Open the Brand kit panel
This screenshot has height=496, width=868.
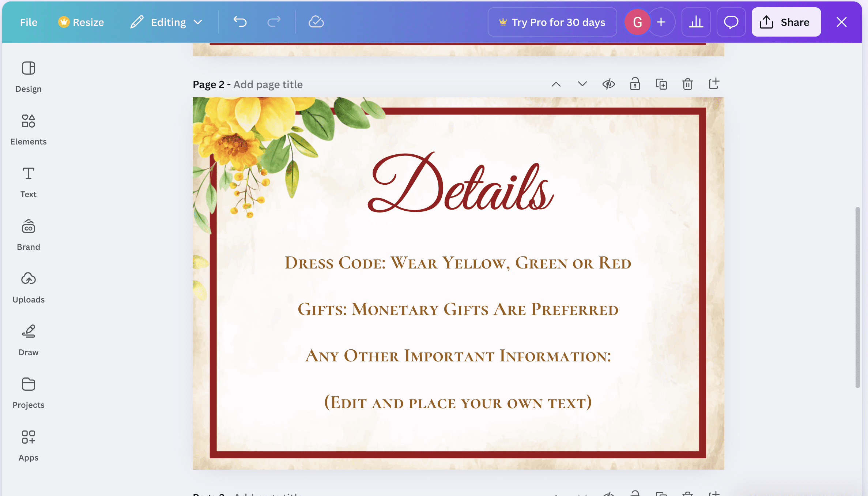click(x=29, y=234)
